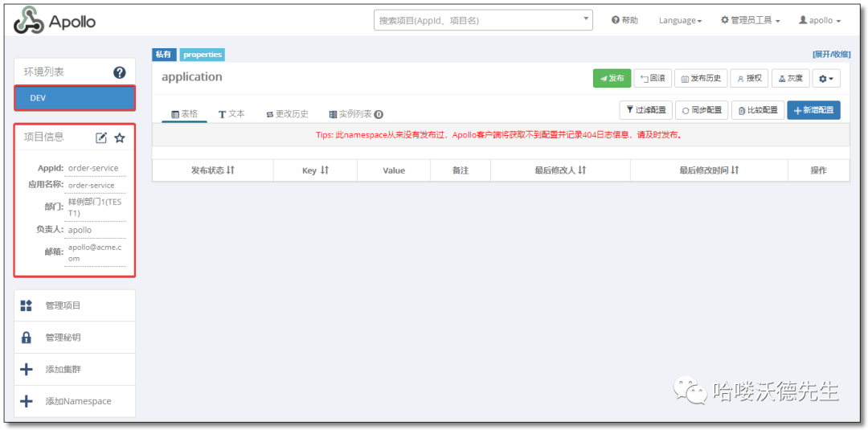
Task: Click the properties format badge
Action: point(203,54)
